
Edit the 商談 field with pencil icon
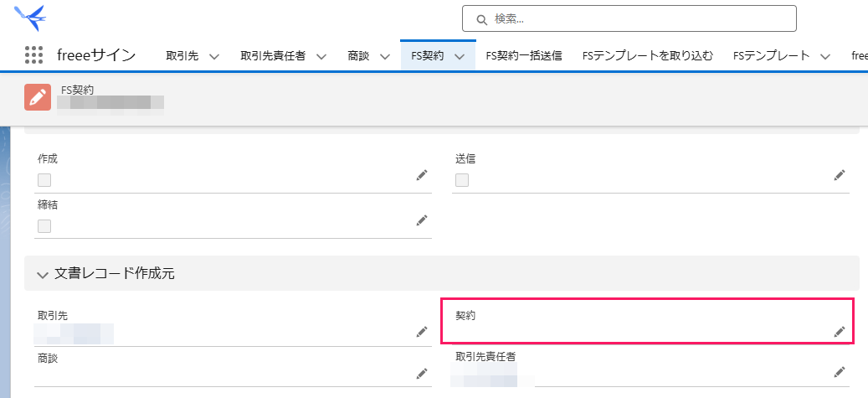(x=422, y=373)
